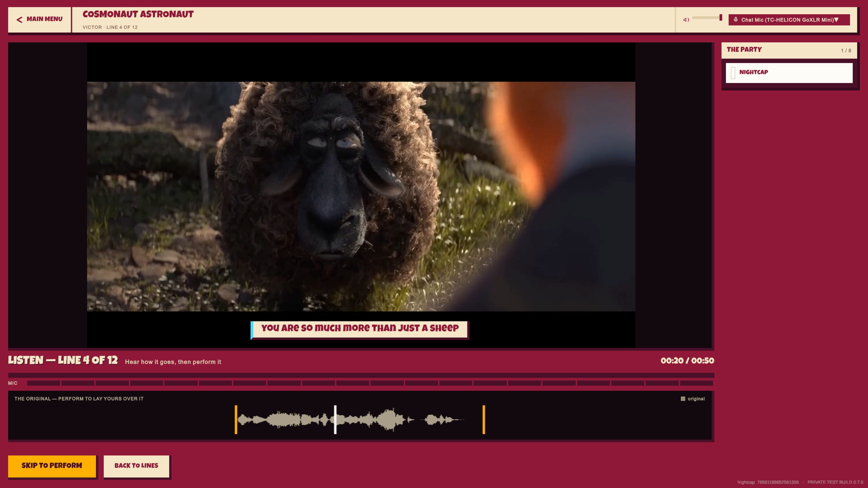The width and height of the screenshot is (868, 488).
Task: Click 'Hear how it goes, then perform it' hint
Action: click(173, 362)
